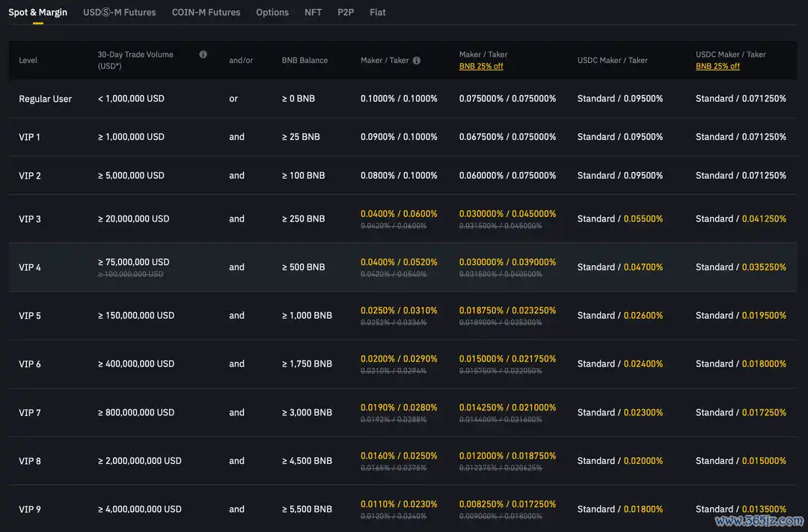
Task: Select the VIP 4 level cell
Action: click(x=30, y=268)
